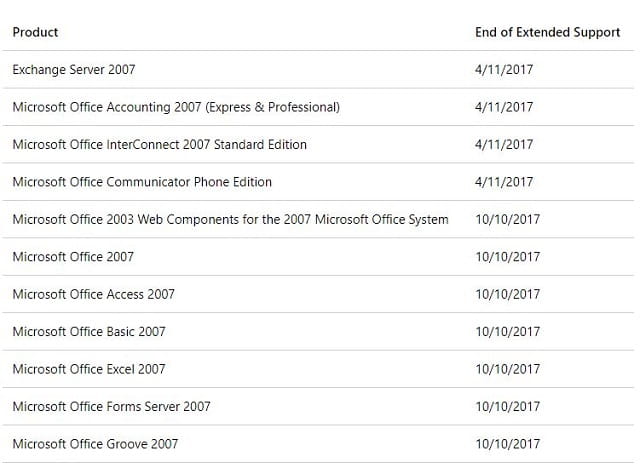Viewport: 640px width, 468px height.
Task: Select Microsoft Office Forms Server 2007
Action: (x=111, y=407)
